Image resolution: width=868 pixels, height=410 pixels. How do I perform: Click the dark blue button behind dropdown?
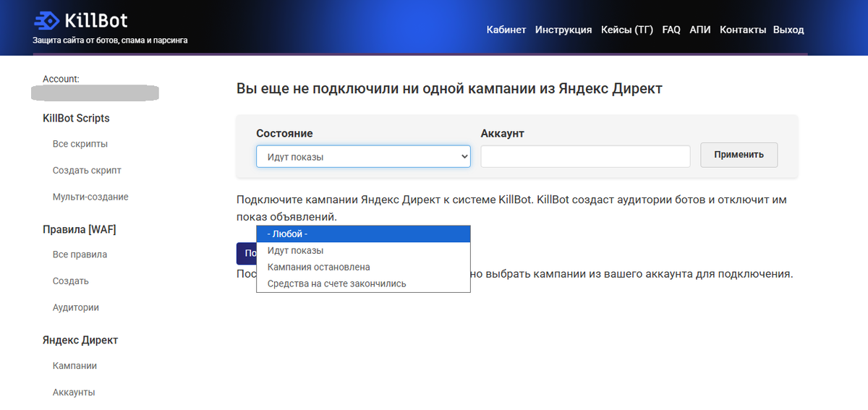tap(246, 253)
